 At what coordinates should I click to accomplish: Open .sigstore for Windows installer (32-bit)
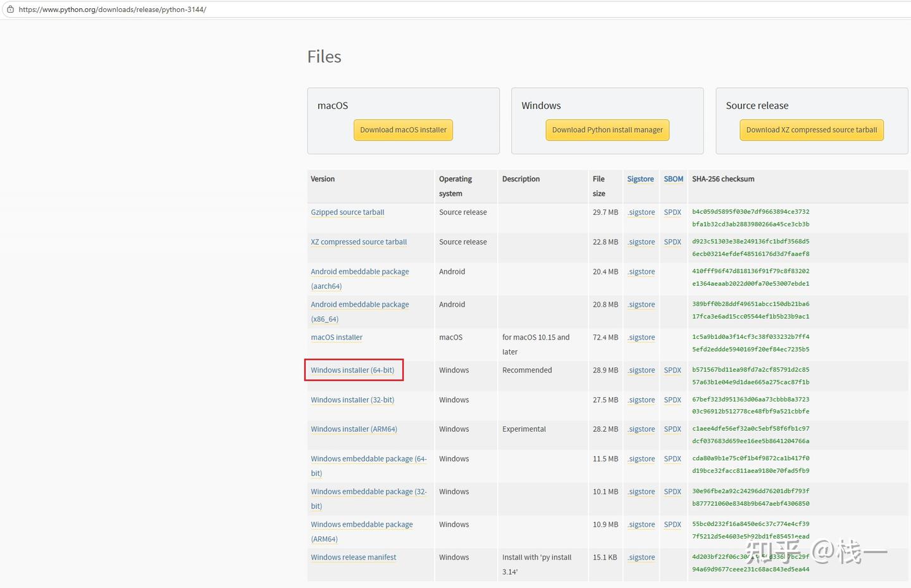(x=641, y=400)
